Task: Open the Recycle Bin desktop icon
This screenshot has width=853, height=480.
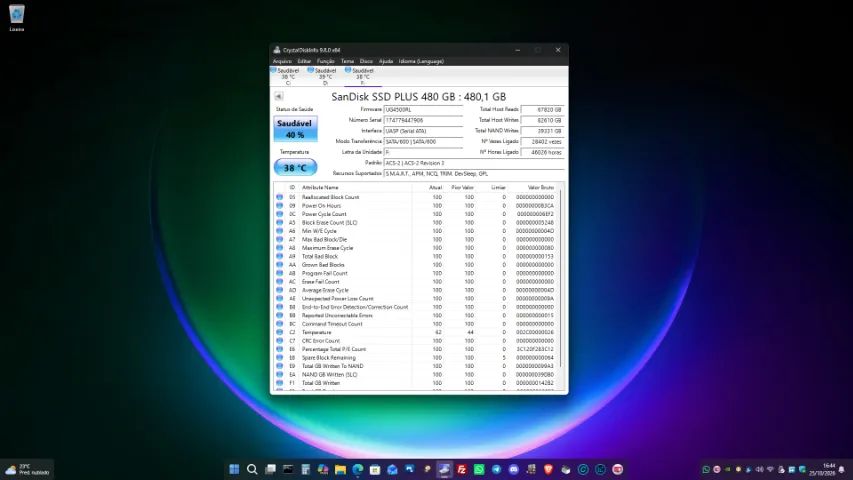Action: pyautogui.click(x=16, y=17)
